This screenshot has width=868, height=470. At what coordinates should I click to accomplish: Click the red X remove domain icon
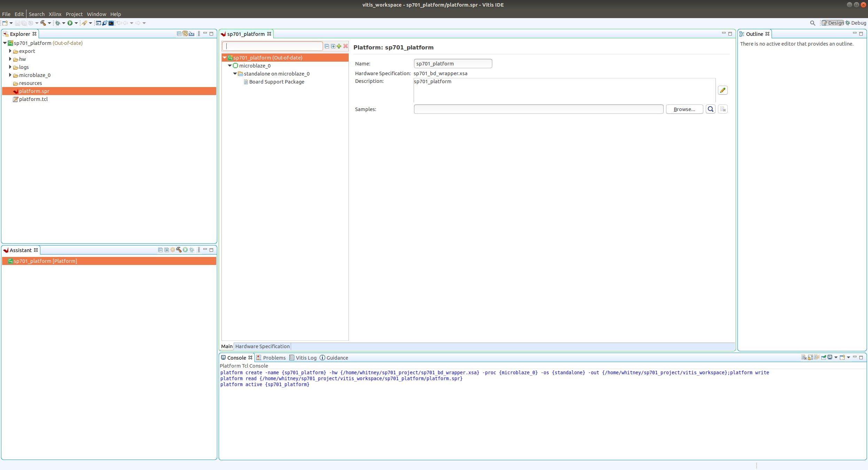(345, 46)
